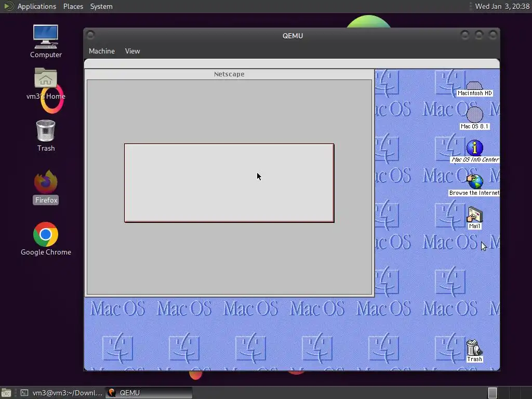Click the QEMU window title bar

click(292, 36)
